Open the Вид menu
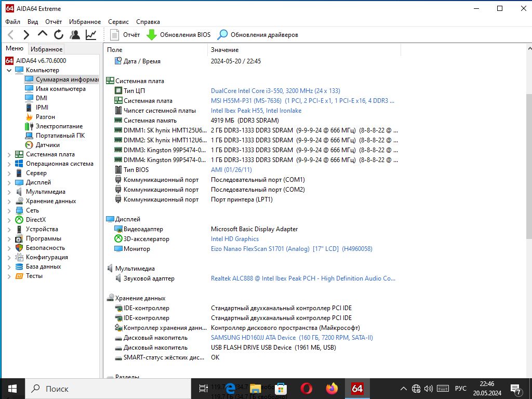Image resolution: width=532 pixels, height=399 pixels. [x=33, y=22]
